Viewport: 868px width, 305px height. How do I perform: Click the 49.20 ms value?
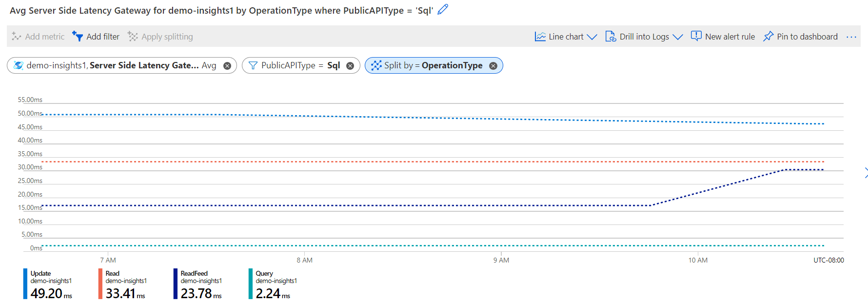(51, 293)
